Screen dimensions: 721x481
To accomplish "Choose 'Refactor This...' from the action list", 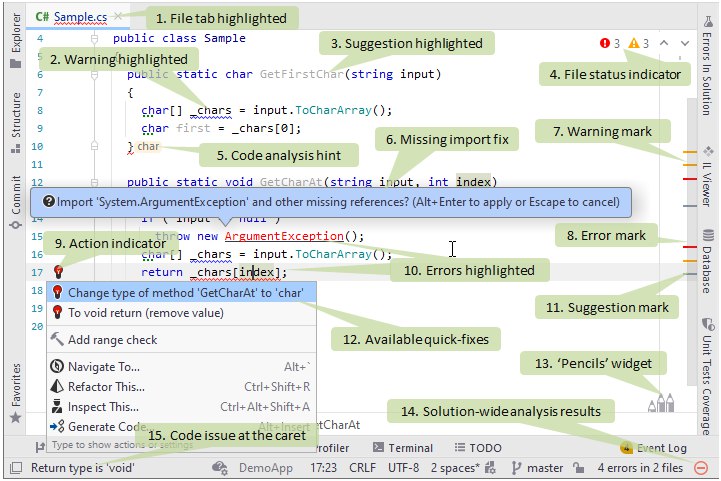I will coord(181,387).
